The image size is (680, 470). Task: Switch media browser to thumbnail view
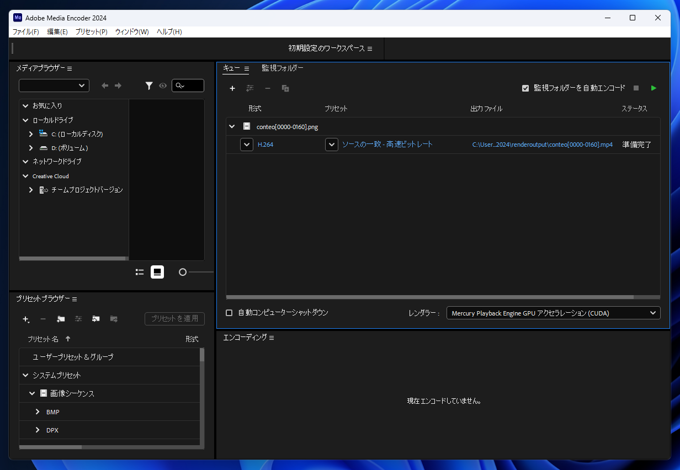click(x=157, y=272)
